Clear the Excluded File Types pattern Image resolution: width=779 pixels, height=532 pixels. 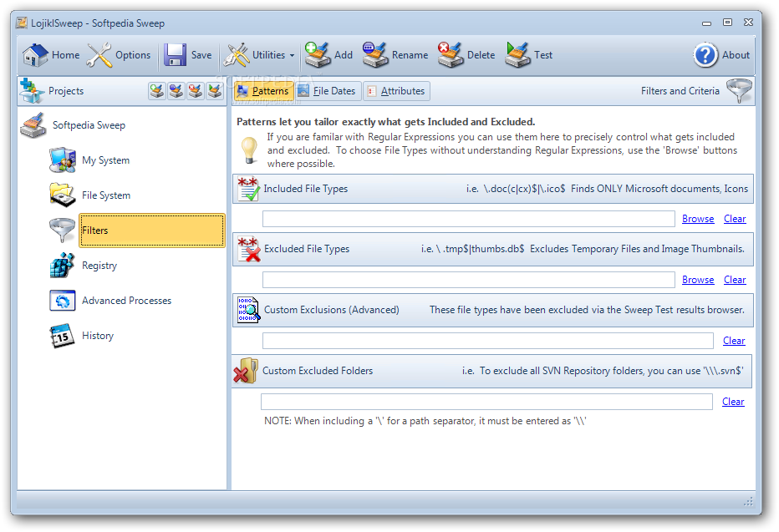[735, 280]
